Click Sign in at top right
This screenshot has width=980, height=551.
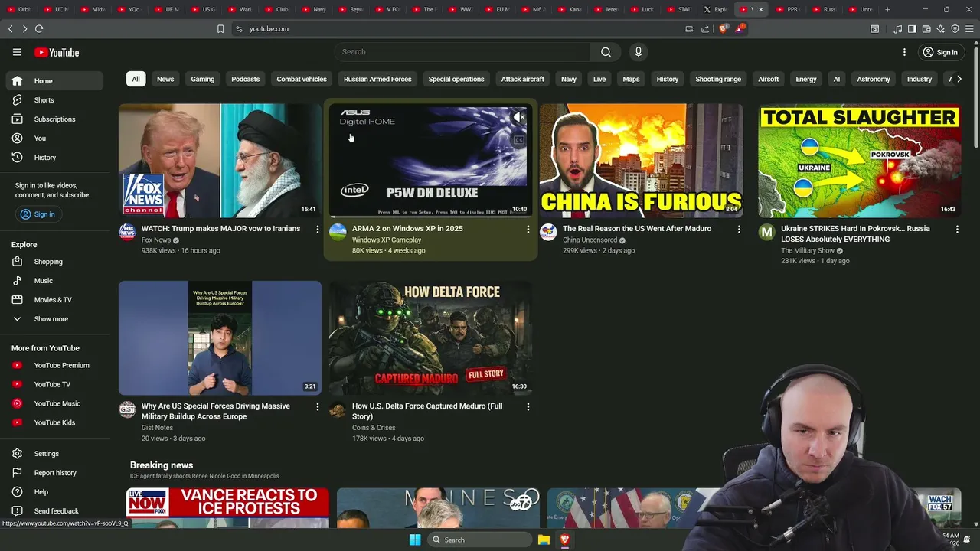pos(940,52)
